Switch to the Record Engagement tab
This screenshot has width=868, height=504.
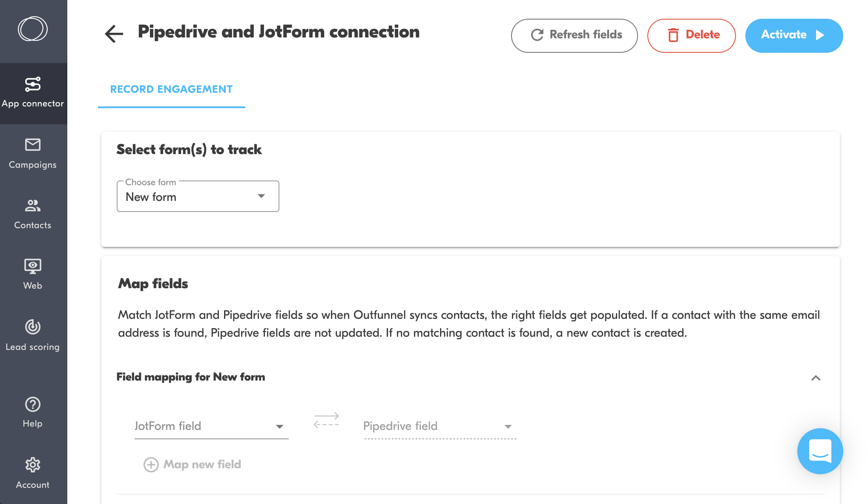(172, 89)
